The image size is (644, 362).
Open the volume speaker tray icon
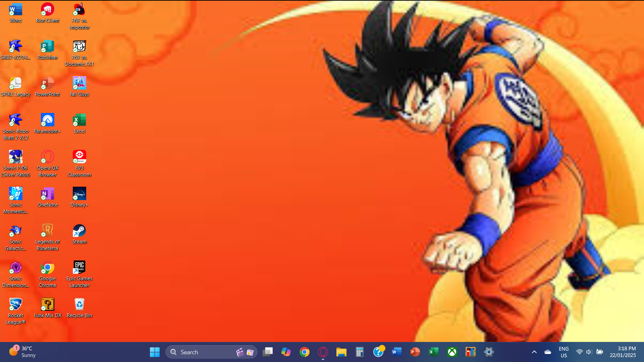click(589, 352)
